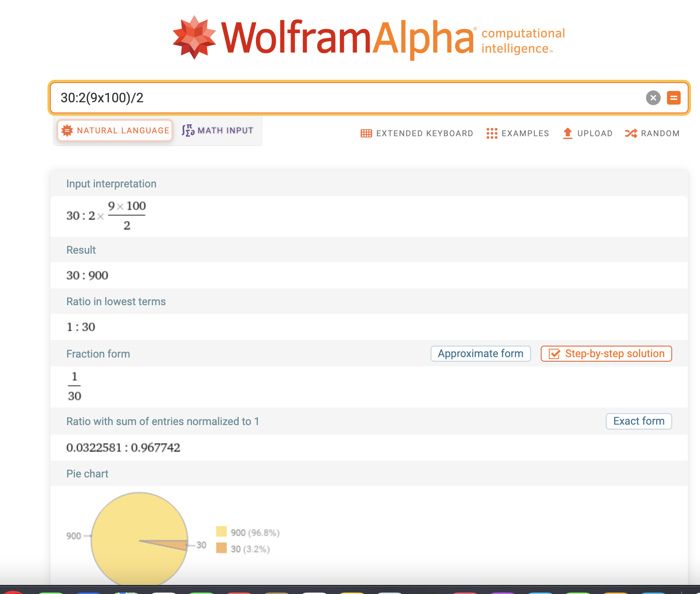The height and width of the screenshot is (594, 700).
Task: Click the 900 label left of pie
Action: click(x=74, y=536)
